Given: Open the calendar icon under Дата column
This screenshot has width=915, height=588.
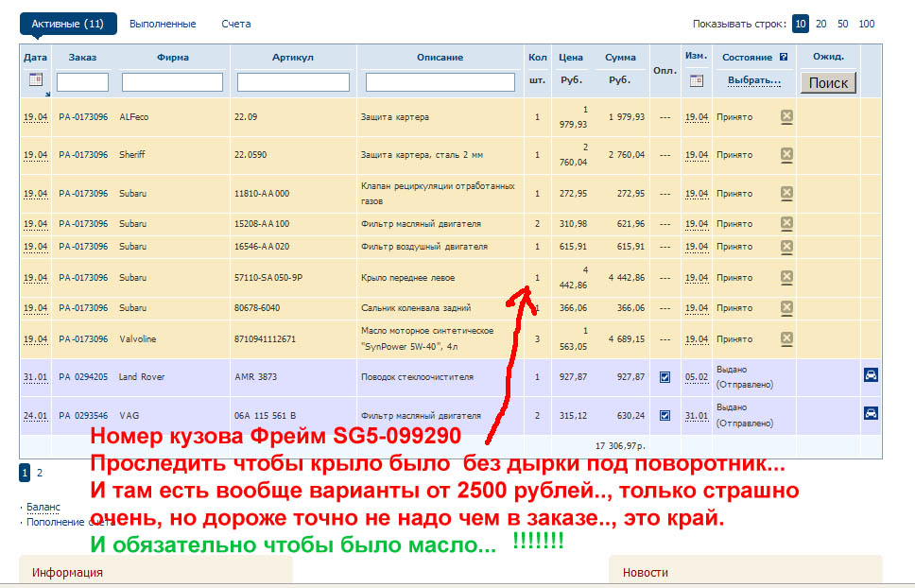Looking at the screenshot, I should [35, 81].
